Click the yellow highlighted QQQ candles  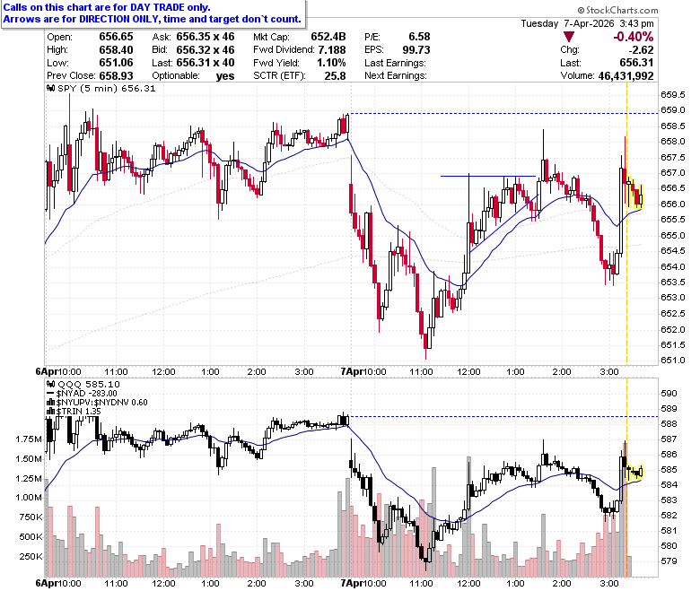click(634, 472)
